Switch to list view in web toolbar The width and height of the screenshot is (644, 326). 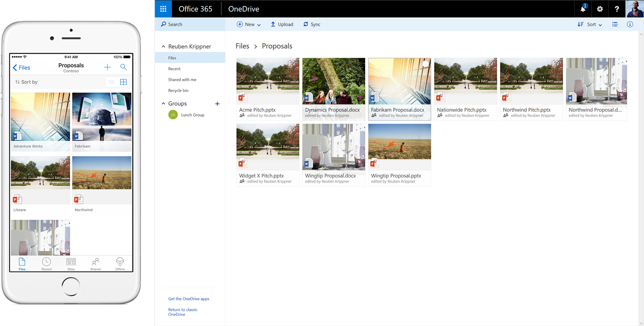(x=615, y=24)
